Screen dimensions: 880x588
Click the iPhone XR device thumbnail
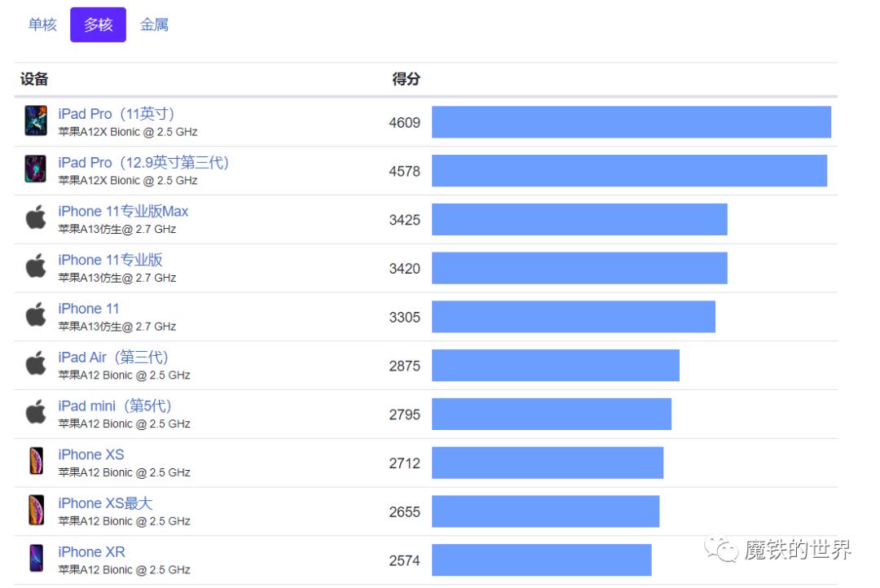[x=36, y=559]
